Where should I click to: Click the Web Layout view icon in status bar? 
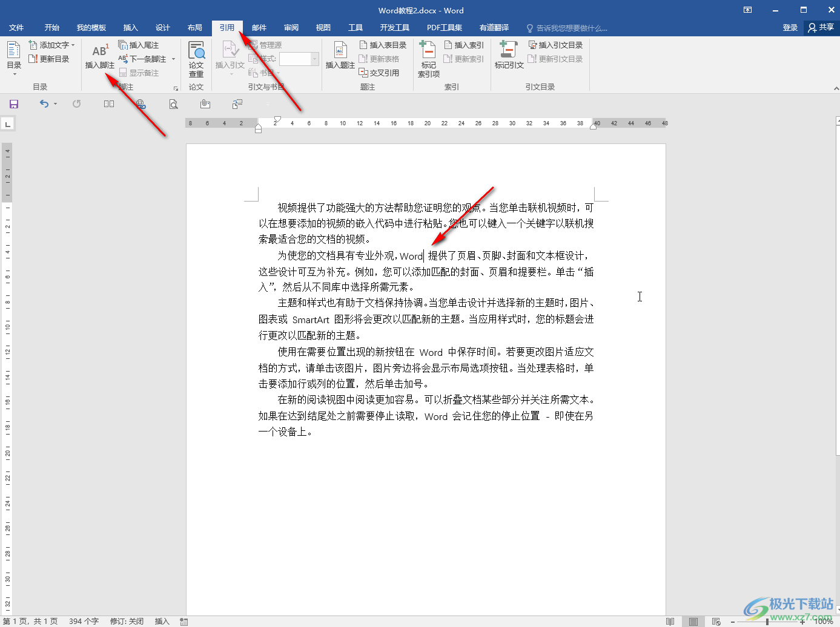pyautogui.click(x=716, y=622)
